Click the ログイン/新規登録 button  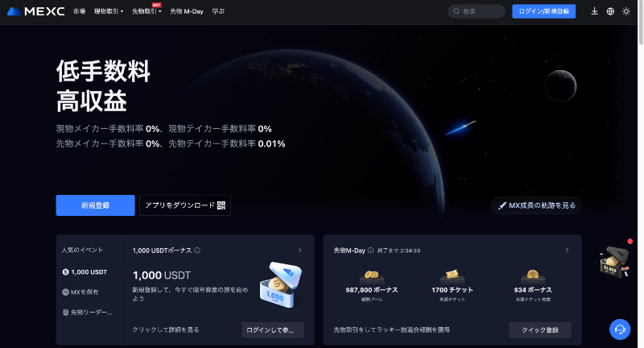[x=544, y=11]
